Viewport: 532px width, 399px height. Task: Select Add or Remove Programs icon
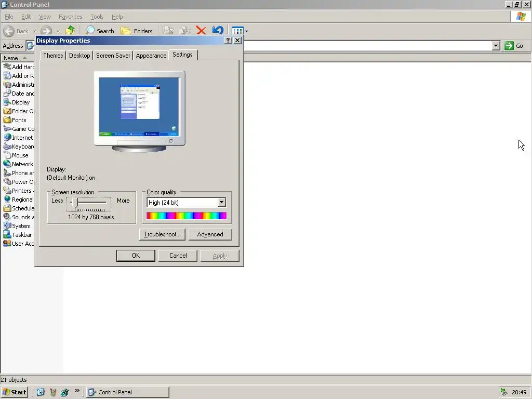7,75
